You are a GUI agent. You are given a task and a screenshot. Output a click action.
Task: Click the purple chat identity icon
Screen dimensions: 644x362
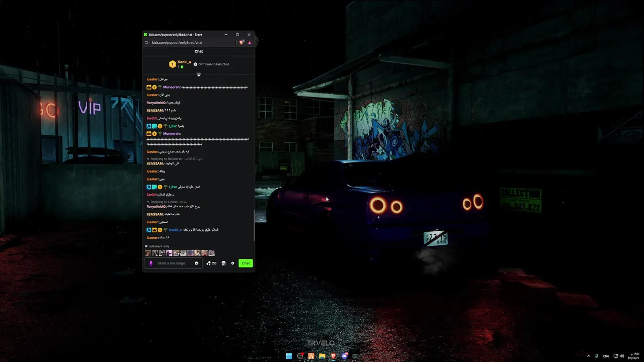(x=151, y=263)
